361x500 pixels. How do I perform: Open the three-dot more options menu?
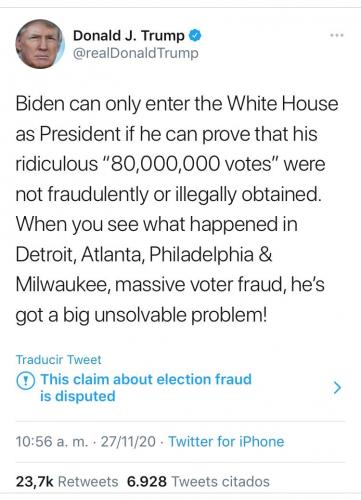pyautogui.click(x=337, y=35)
